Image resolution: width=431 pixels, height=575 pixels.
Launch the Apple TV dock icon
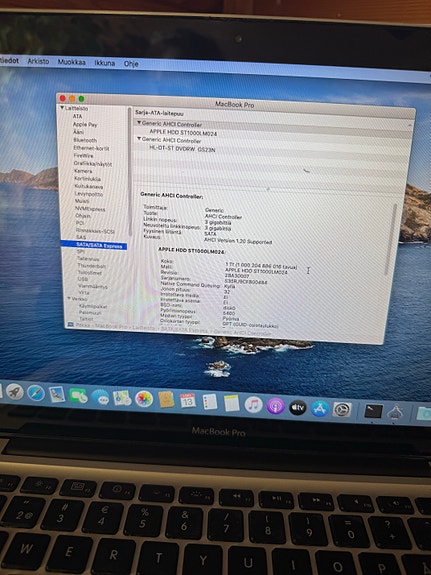(297, 407)
